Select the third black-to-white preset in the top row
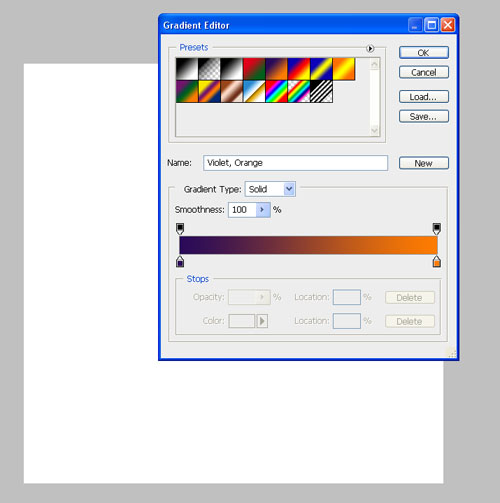 click(232, 69)
